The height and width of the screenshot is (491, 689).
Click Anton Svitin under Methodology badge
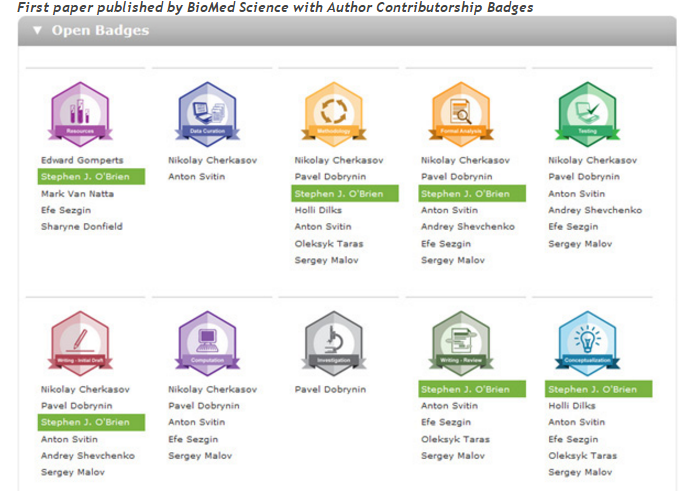(x=323, y=226)
